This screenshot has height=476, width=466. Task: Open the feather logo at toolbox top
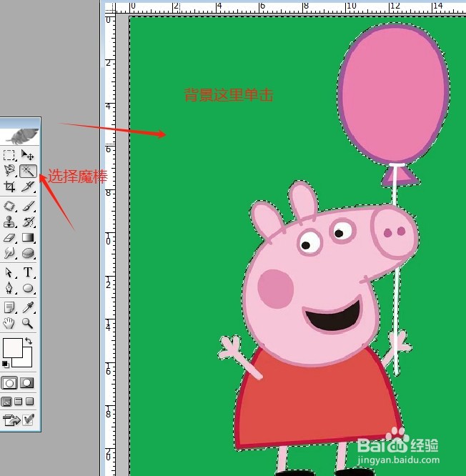point(23,136)
